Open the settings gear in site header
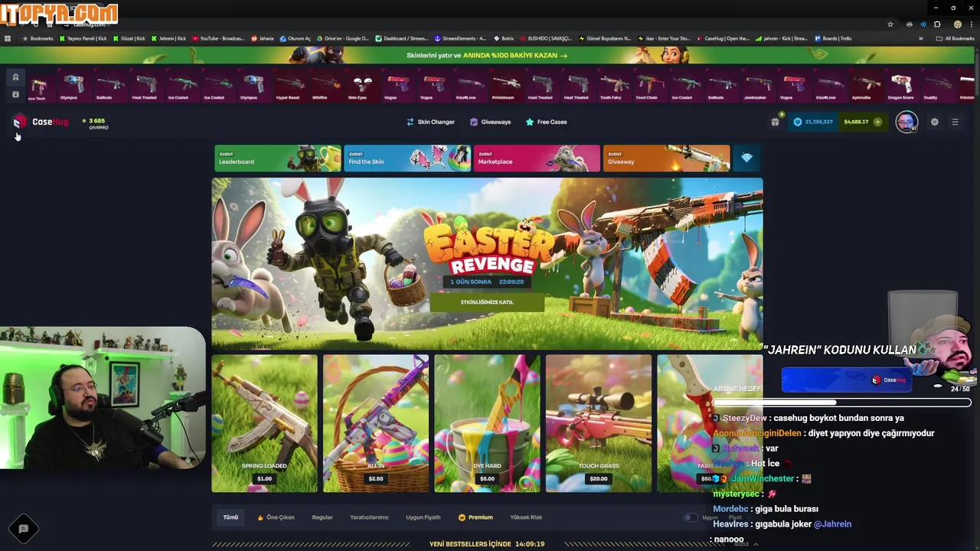 click(x=934, y=122)
